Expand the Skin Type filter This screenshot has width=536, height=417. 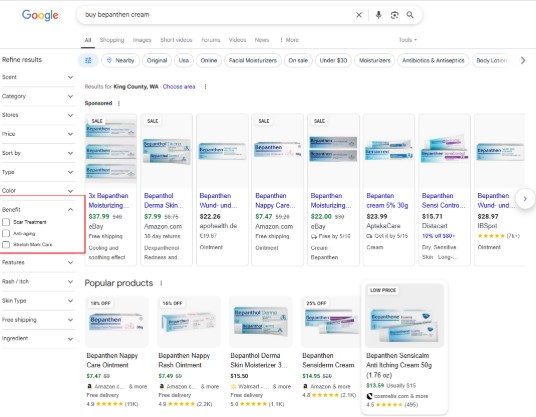tap(38, 301)
